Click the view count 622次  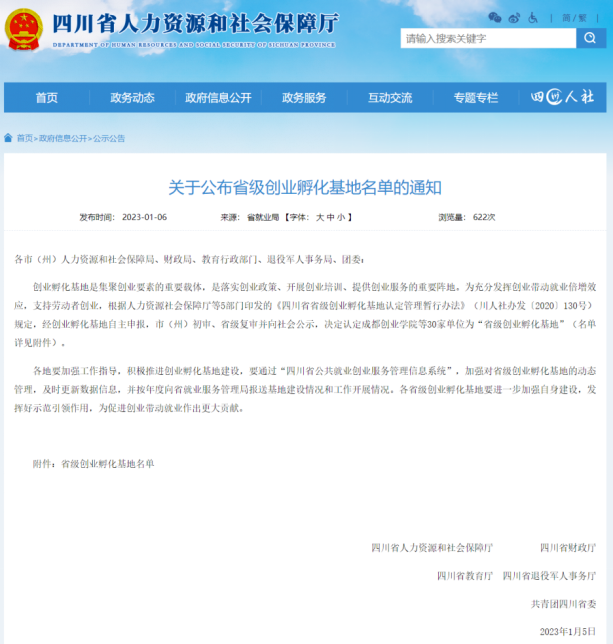(484, 217)
